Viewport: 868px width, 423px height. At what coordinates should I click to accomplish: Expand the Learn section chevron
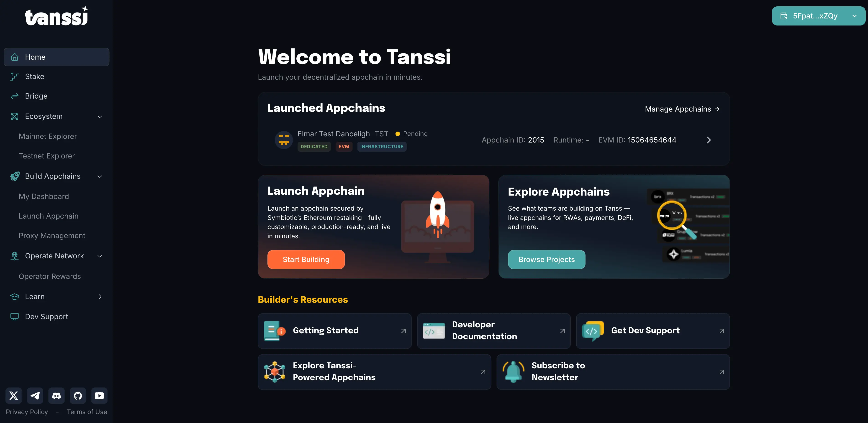click(100, 297)
